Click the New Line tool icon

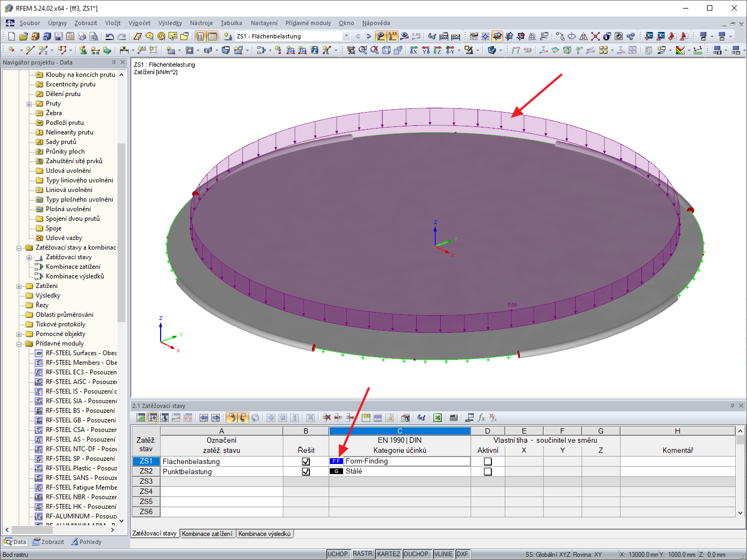(30, 50)
